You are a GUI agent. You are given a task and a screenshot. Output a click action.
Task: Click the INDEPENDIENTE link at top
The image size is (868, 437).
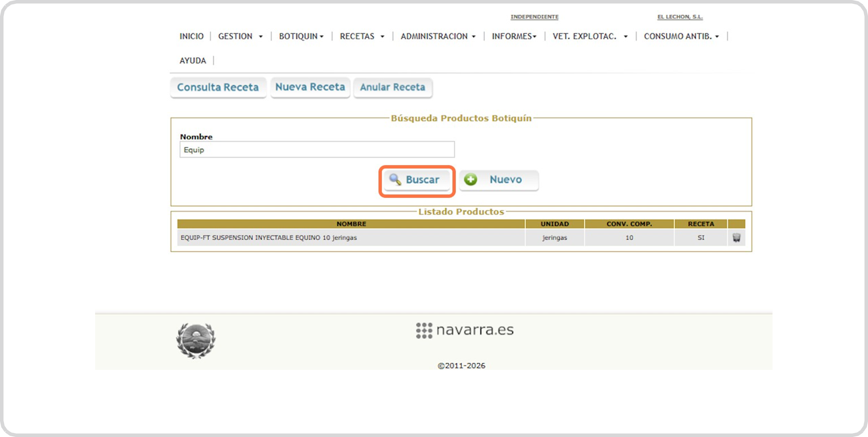point(534,17)
